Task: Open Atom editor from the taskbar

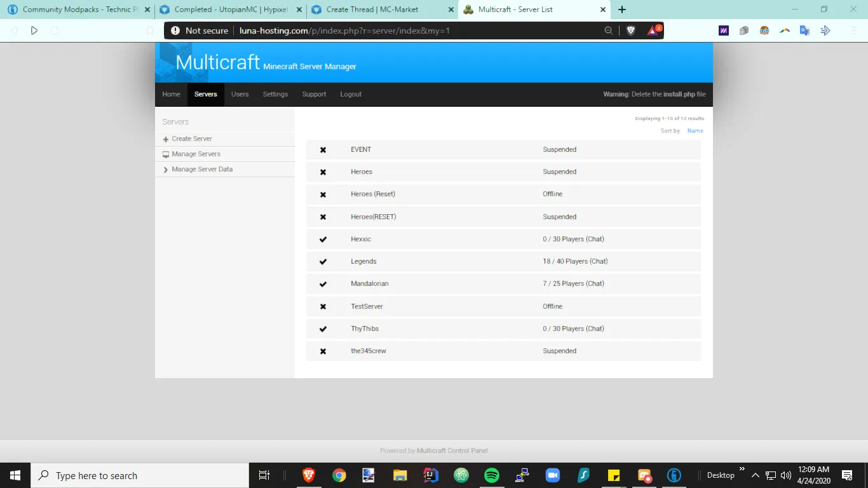Action: point(461,475)
